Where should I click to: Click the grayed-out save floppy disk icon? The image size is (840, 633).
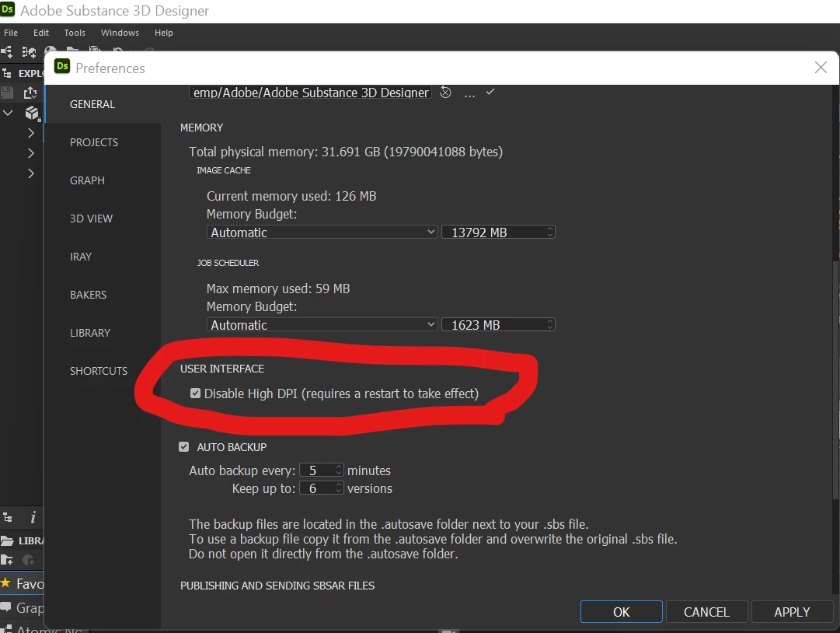click(x=7, y=93)
